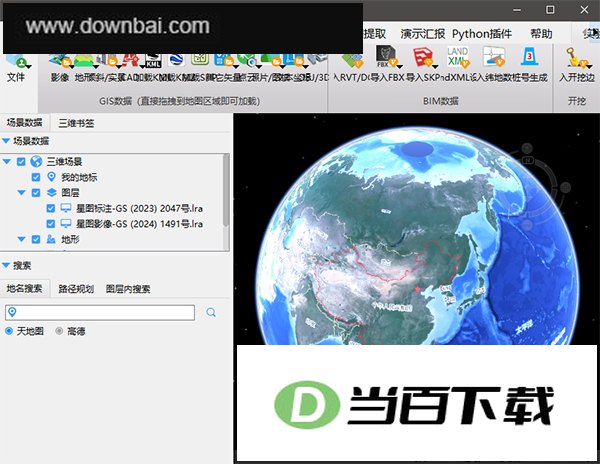
Task: Focus the place-name search input field
Action: (x=100, y=313)
